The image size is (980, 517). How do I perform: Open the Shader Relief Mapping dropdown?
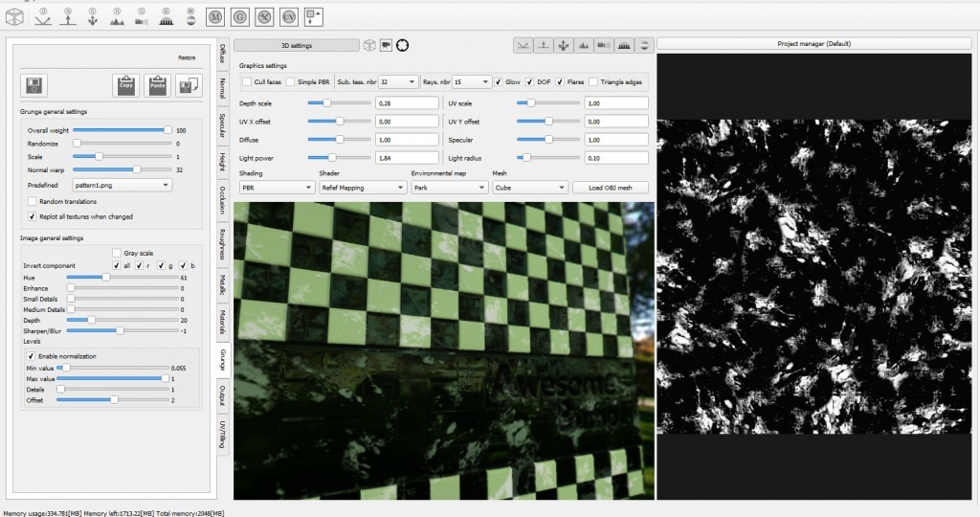[362, 188]
